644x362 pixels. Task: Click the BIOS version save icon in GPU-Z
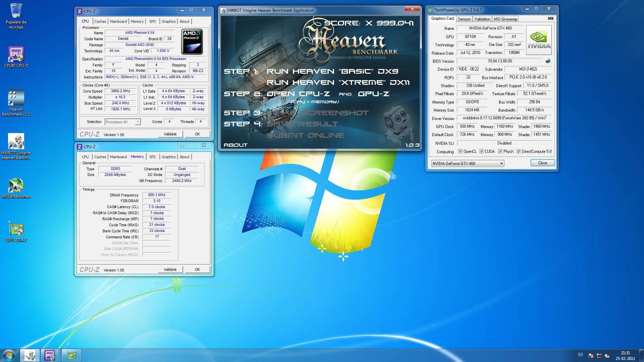(548, 61)
